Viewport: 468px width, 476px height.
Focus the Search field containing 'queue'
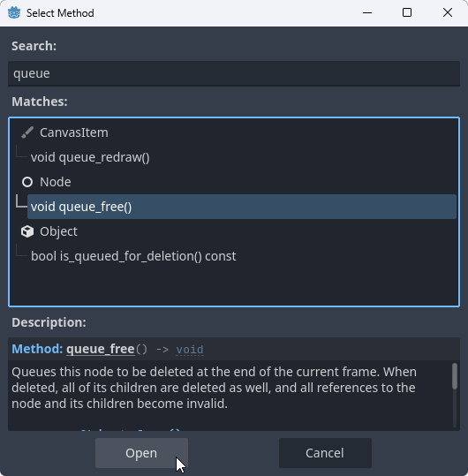tap(234, 73)
